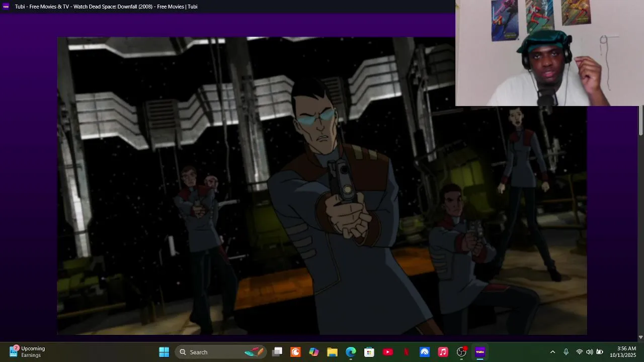
Task: Open Paramount+ from the taskbar
Action: (425, 352)
